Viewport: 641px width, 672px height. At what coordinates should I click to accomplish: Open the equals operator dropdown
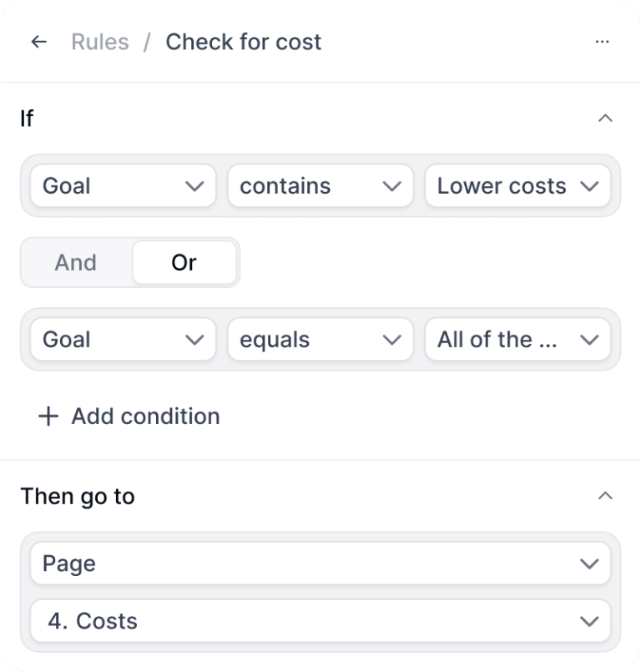tap(320, 340)
